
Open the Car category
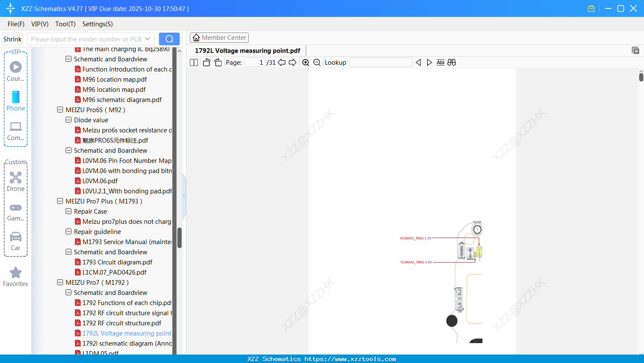[x=16, y=242]
